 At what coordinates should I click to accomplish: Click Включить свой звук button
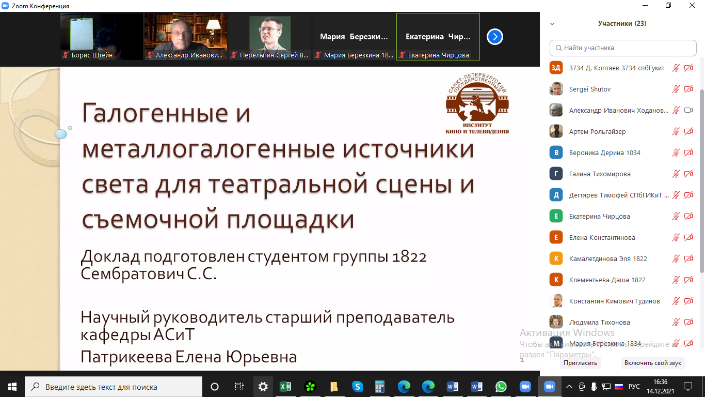(x=652, y=363)
